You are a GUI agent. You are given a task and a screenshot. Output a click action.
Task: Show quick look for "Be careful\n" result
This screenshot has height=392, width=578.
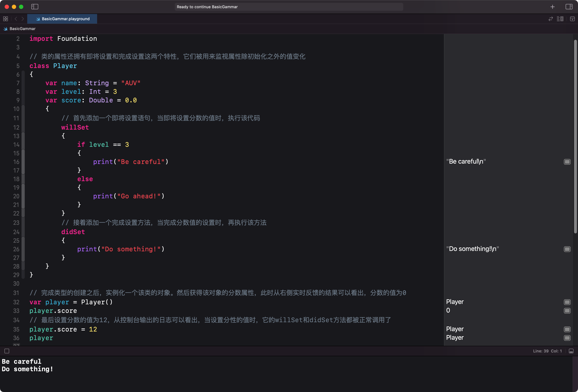click(x=567, y=162)
